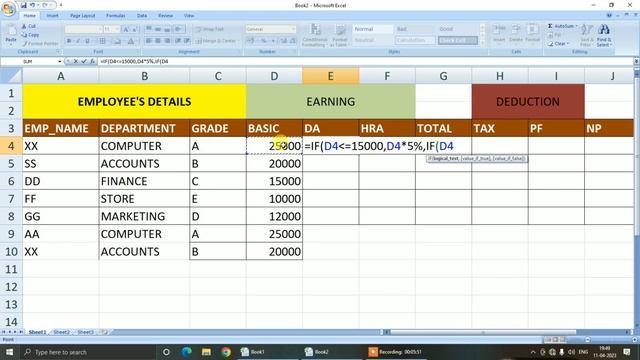Open Clipboard group dialog launcher
This screenshot has height=360, width=640.
click(x=58, y=52)
